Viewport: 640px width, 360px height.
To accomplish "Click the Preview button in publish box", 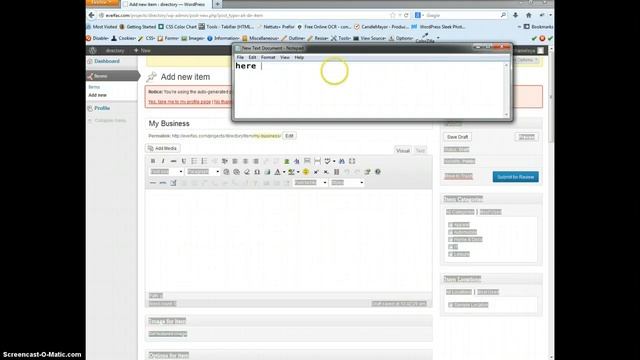I will click(x=527, y=137).
